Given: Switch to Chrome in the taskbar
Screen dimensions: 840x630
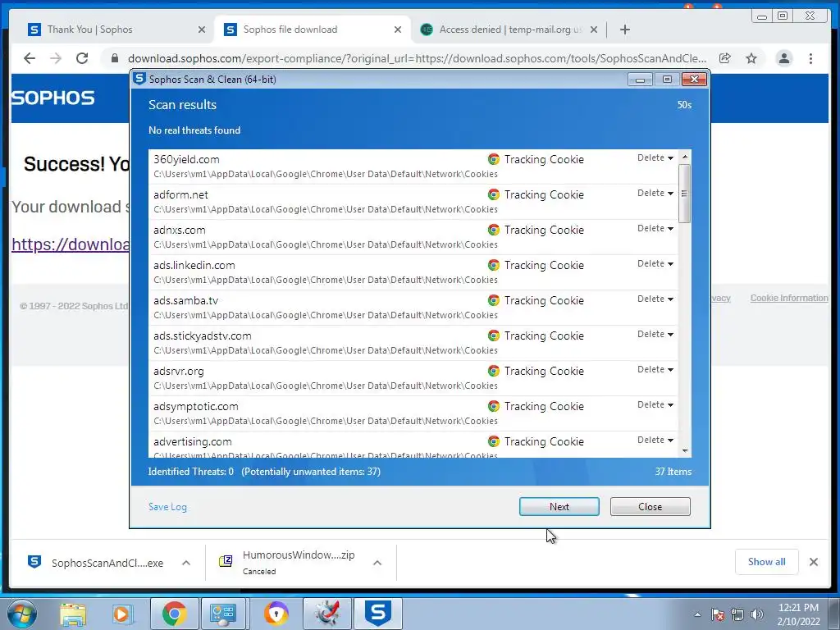Looking at the screenshot, I should [174, 614].
